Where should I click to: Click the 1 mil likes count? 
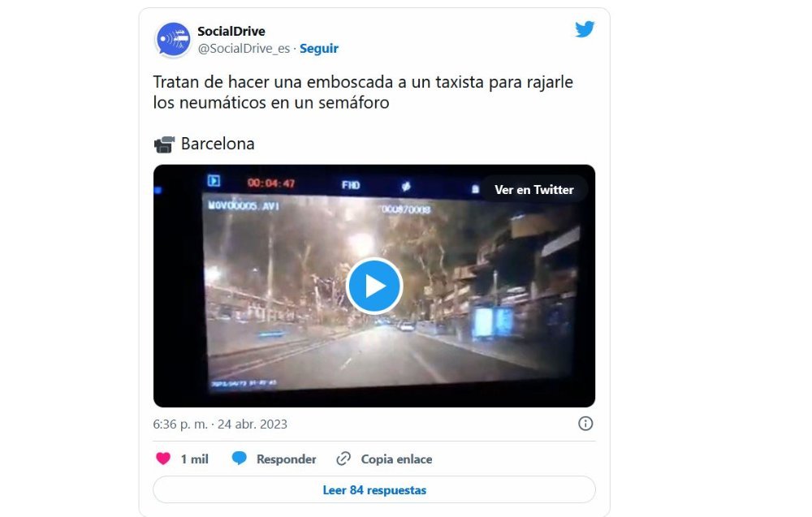tap(194, 459)
